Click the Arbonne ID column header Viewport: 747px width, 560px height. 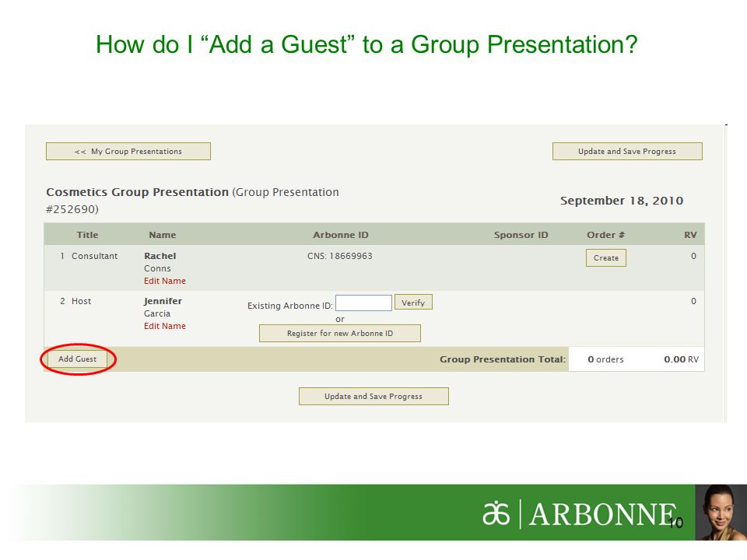(x=341, y=235)
